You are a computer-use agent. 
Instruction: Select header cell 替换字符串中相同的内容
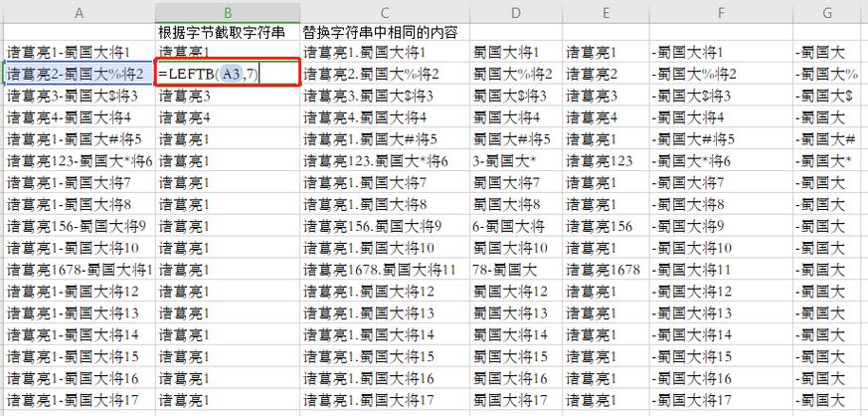pyautogui.click(x=386, y=33)
